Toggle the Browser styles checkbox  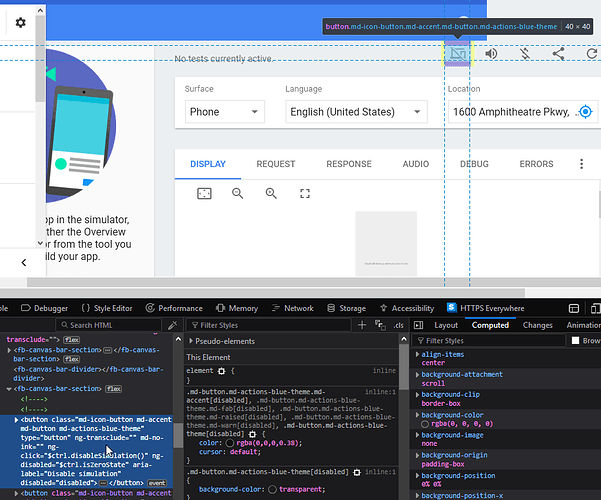pos(575,341)
